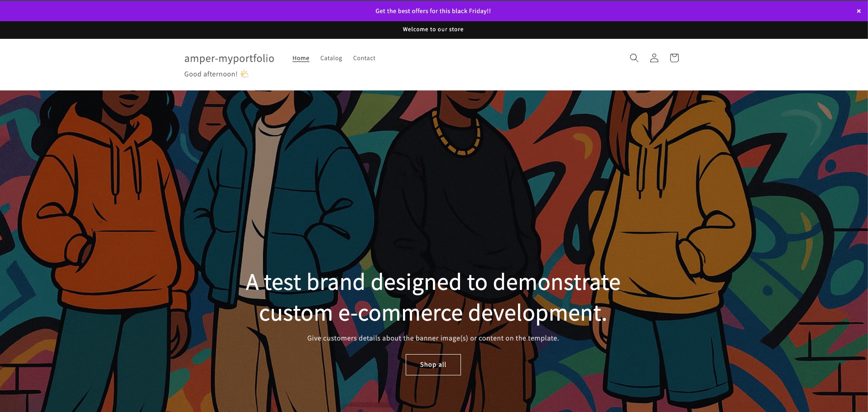Image resolution: width=868 pixels, height=412 pixels.
Task: Click the orange hoodie figure in banner
Action: 104,204
